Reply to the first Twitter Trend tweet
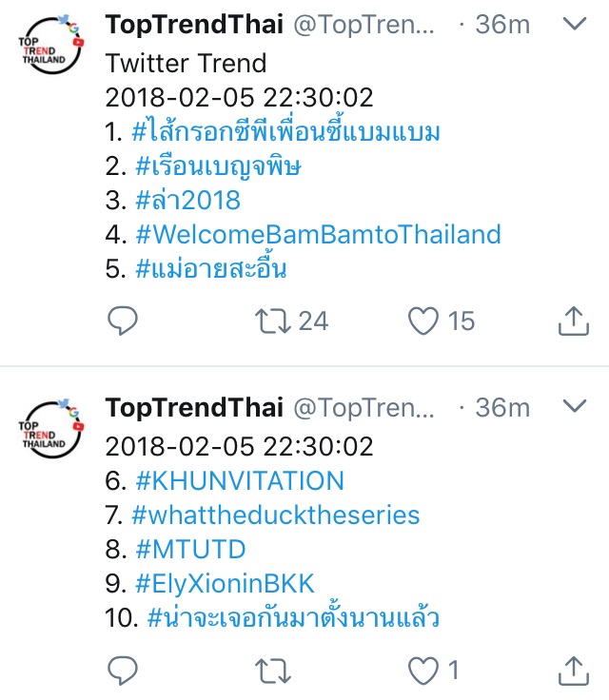The height and width of the screenshot is (700, 609). coord(123,321)
